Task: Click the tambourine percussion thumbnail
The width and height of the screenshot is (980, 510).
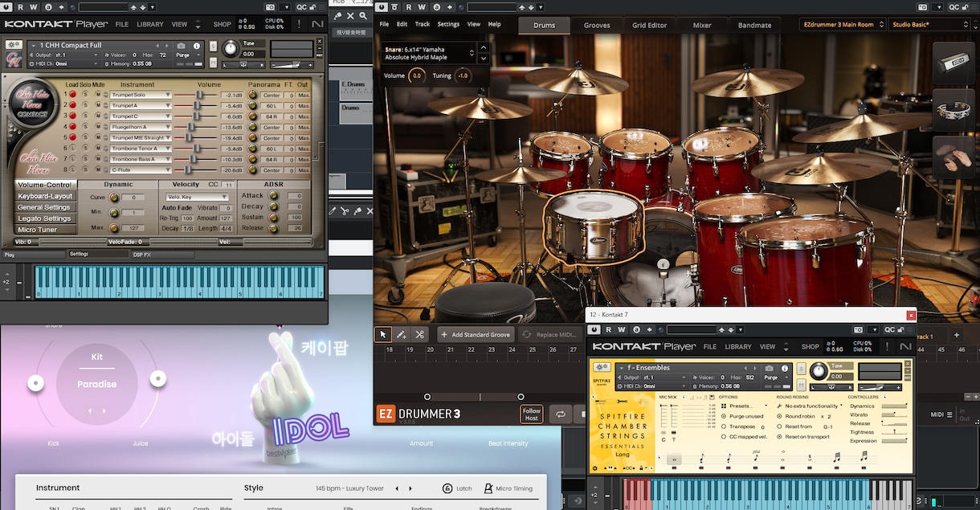Action: click(x=953, y=110)
